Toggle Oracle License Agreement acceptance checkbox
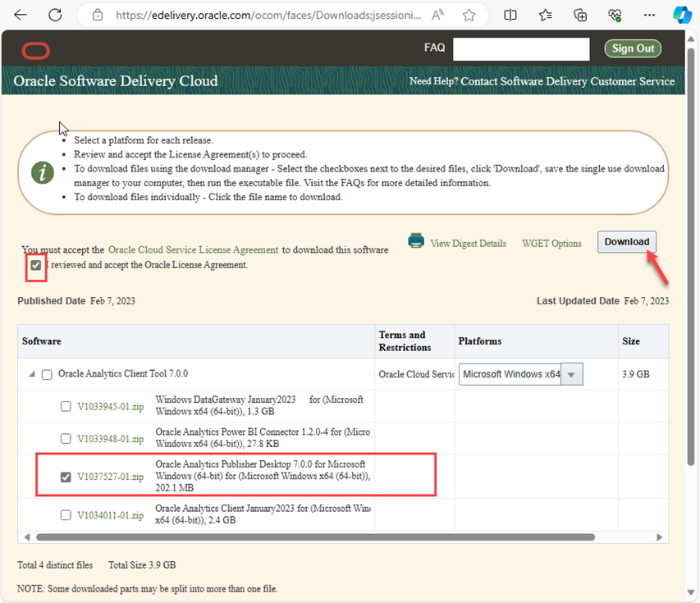The image size is (700, 603). click(x=36, y=265)
